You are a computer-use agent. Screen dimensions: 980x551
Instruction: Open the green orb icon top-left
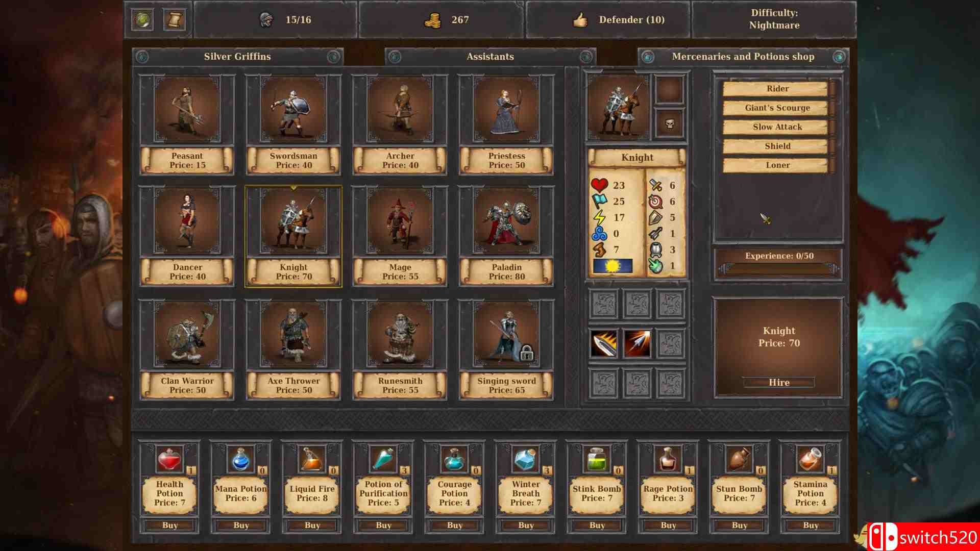[143, 19]
